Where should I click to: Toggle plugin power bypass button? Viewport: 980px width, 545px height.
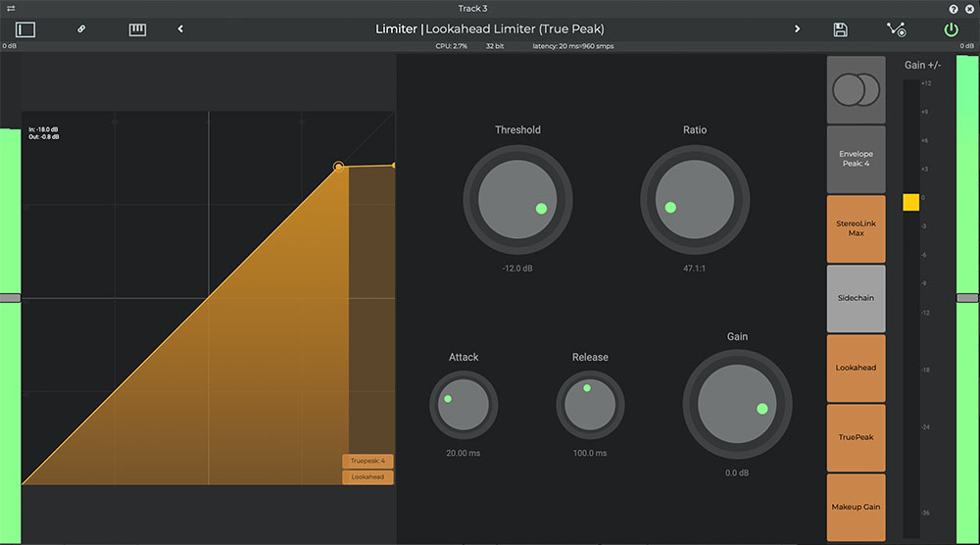point(951,29)
